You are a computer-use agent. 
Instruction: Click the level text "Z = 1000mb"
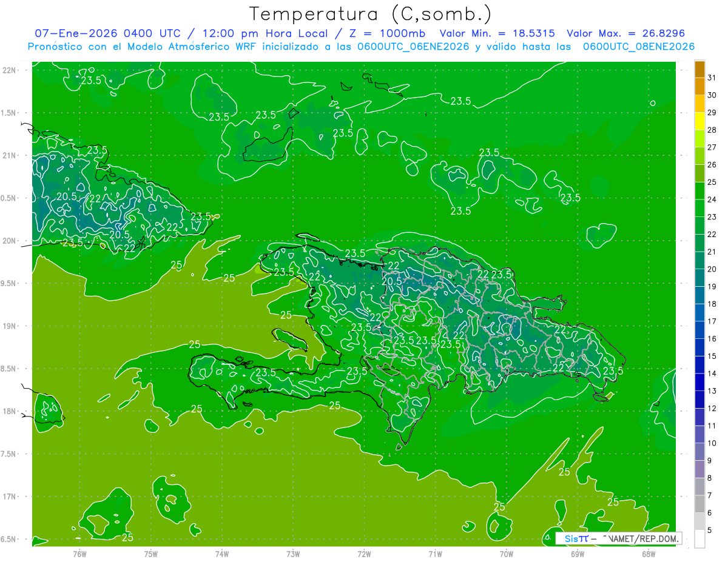(x=385, y=33)
